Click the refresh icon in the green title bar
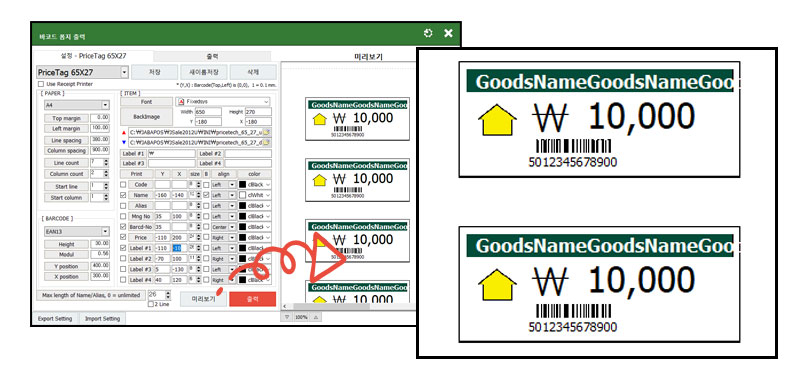 [428, 33]
